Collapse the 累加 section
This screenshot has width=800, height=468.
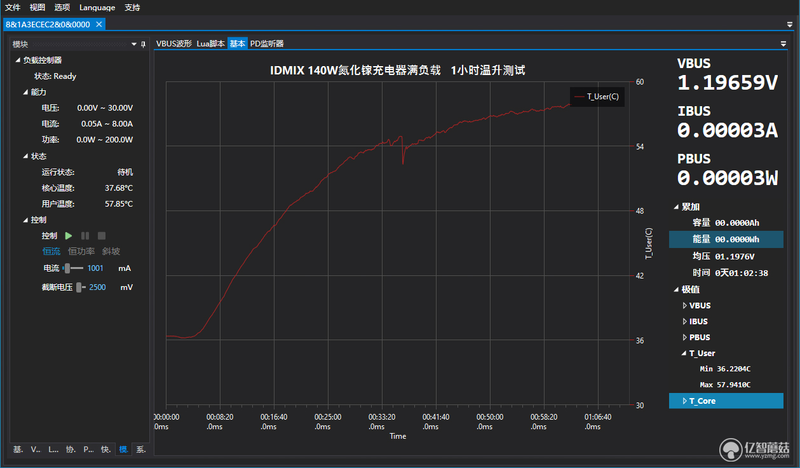coord(677,207)
